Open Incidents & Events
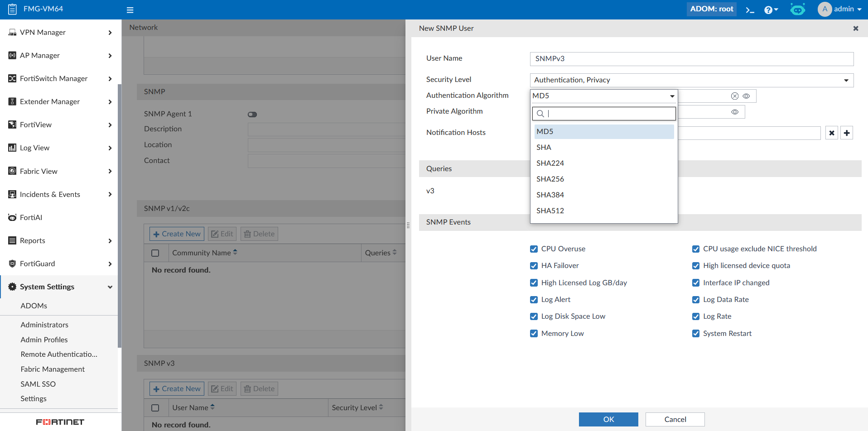The image size is (868, 431). [50, 194]
